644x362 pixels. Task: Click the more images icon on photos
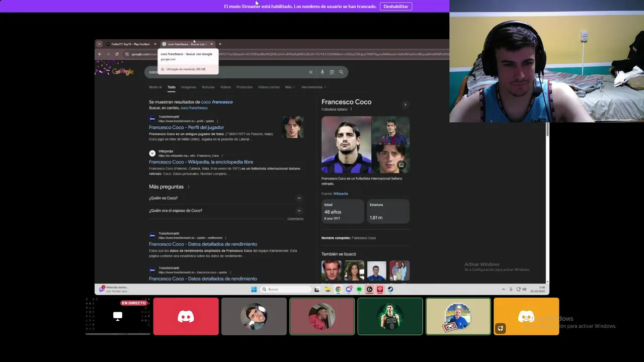tap(401, 165)
